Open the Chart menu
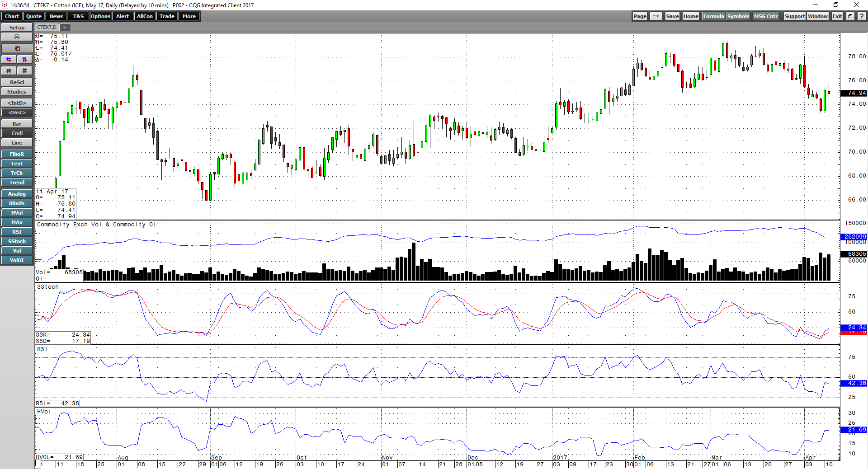868x469 pixels. point(11,16)
